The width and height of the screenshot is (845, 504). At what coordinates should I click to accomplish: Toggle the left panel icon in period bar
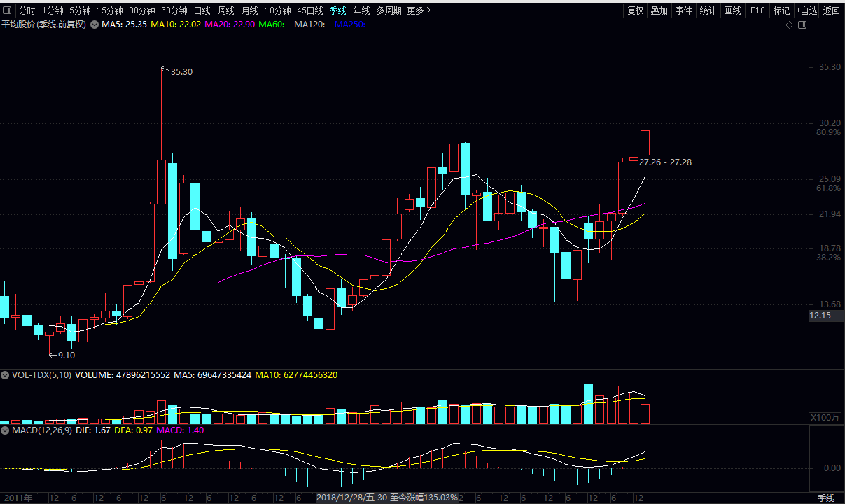pos(7,10)
